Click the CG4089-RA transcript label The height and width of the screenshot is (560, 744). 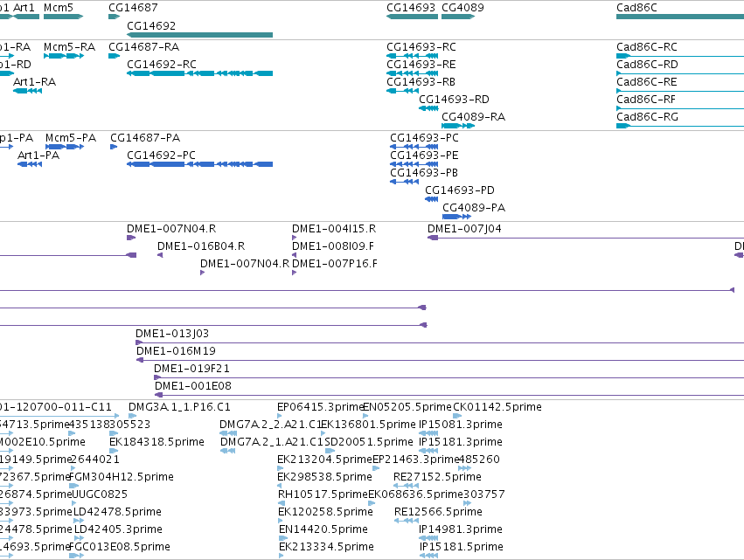pos(474,117)
